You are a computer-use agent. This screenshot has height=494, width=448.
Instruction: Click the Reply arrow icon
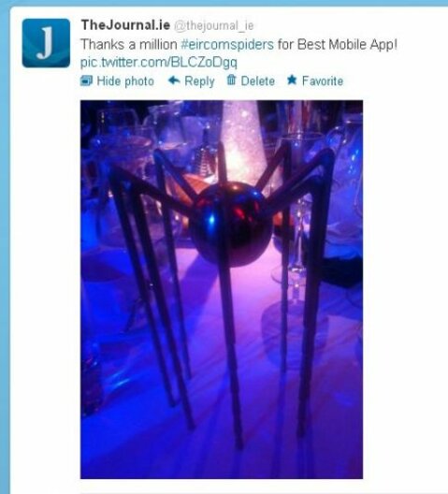click(x=174, y=80)
